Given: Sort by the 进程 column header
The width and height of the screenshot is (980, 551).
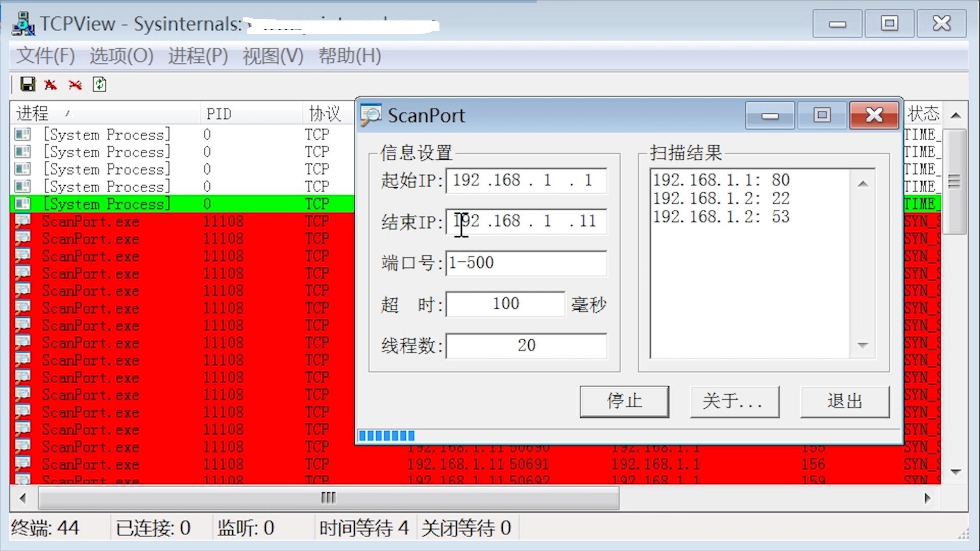Looking at the screenshot, I should pyautogui.click(x=105, y=113).
